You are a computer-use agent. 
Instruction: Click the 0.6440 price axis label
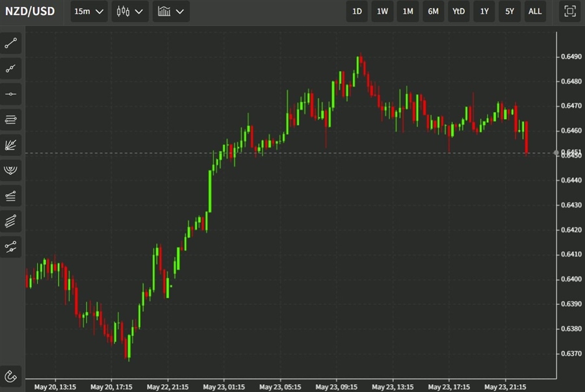[571, 180]
